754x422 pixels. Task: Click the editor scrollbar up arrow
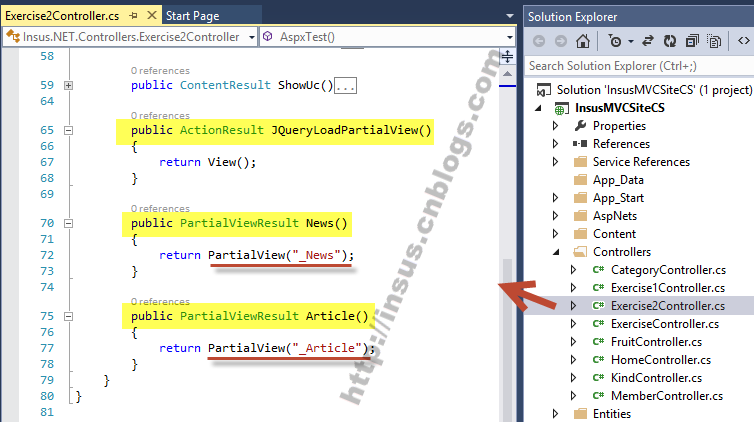pos(507,74)
